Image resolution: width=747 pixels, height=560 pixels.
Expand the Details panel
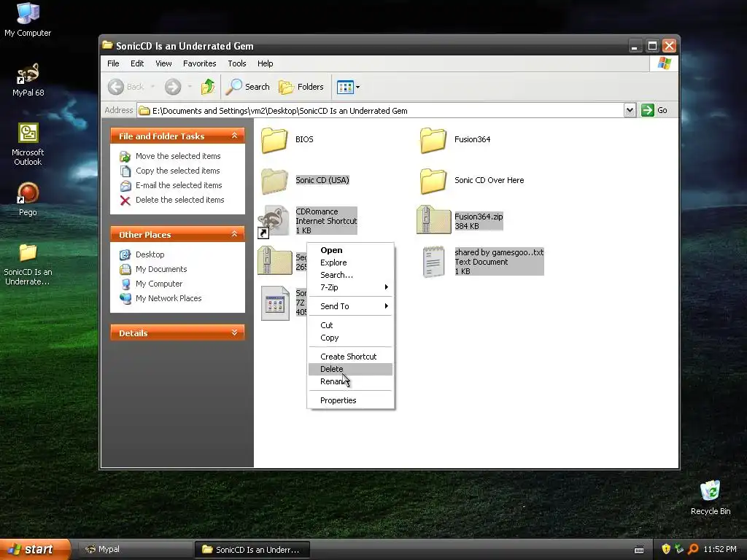click(234, 332)
